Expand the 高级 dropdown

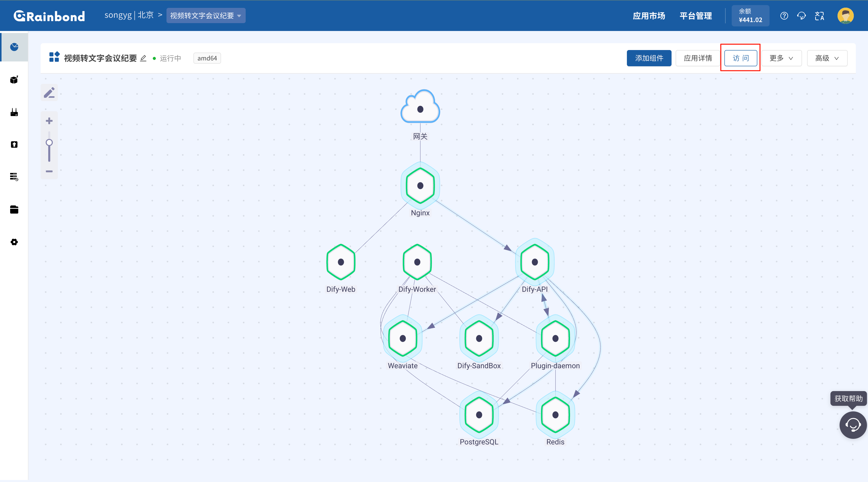(827, 58)
